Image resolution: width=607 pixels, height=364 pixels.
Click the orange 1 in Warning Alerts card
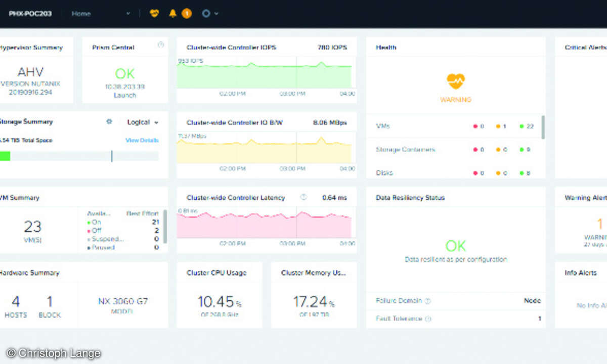[x=600, y=223]
